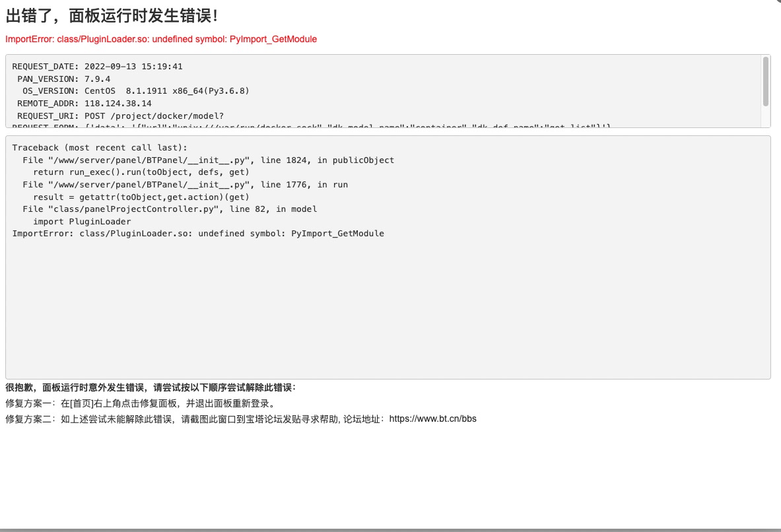The image size is (781, 532).
Task: Click the final ImportError line in traceback
Action: coord(198,234)
